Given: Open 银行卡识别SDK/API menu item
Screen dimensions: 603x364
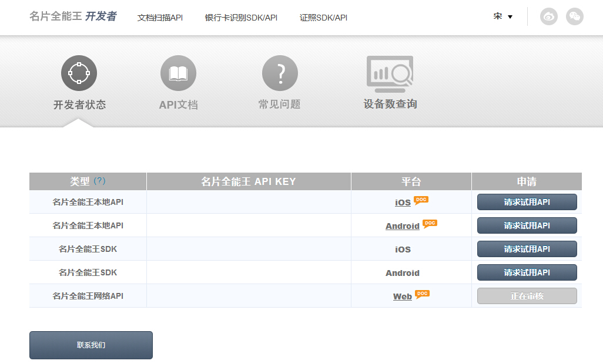Looking at the screenshot, I should [x=241, y=18].
